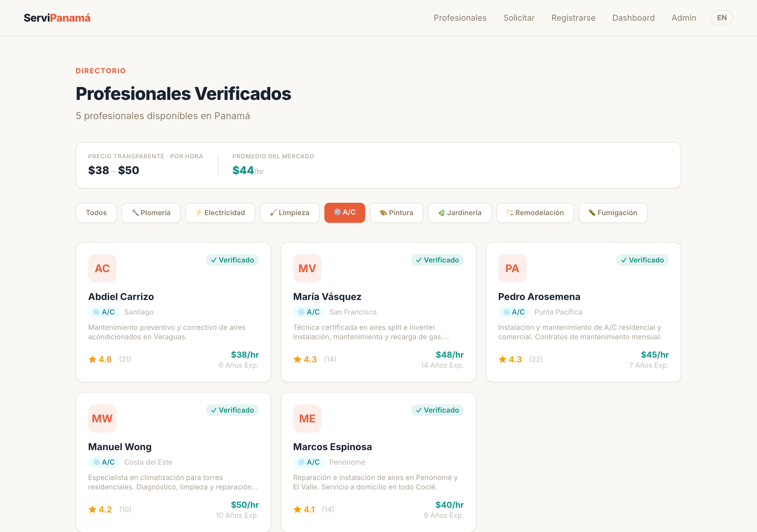The width and height of the screenshot is (757, 532).
Task: Click the $48/hr price on María's card
Action: pyautogui.click(x=450, y=355)
